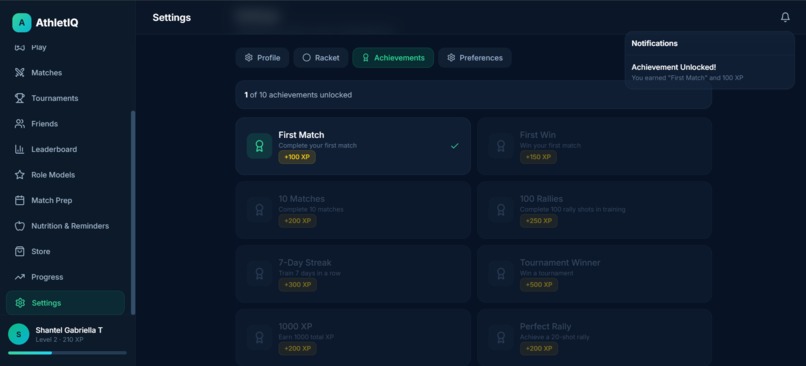Screen dimensions: 806x366
Task: Click the First Win +150 XP badge
Action: click(x=538, y=157)
